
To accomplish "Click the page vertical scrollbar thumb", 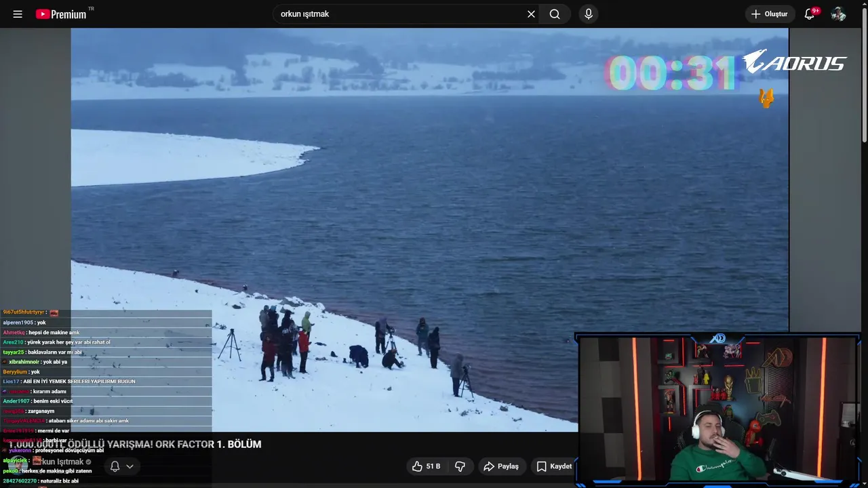I will point(864,75).
